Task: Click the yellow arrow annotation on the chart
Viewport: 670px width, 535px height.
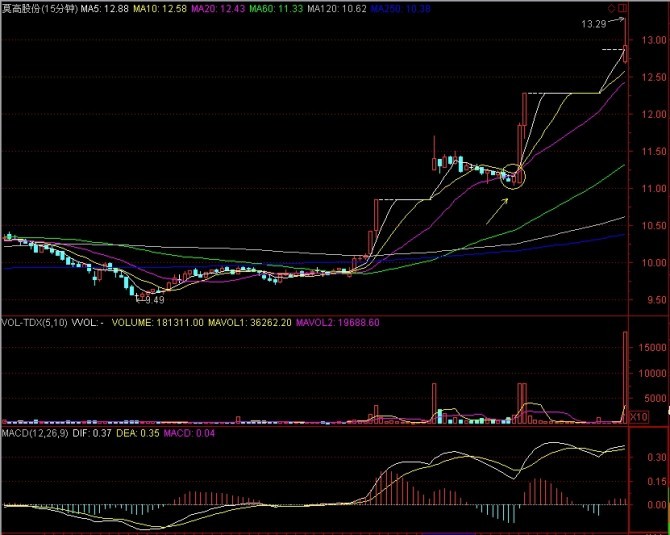Action: click(x=497, y=212)
